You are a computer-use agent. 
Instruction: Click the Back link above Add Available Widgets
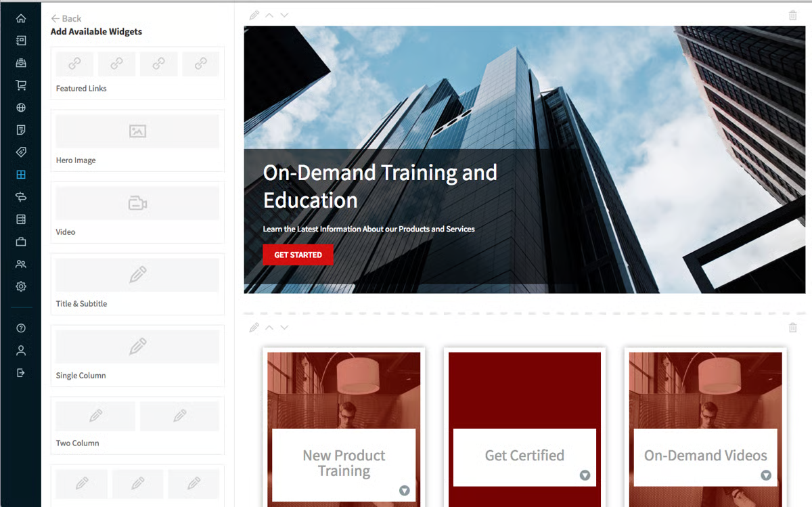pyautogui.click(x=65, y=18)
